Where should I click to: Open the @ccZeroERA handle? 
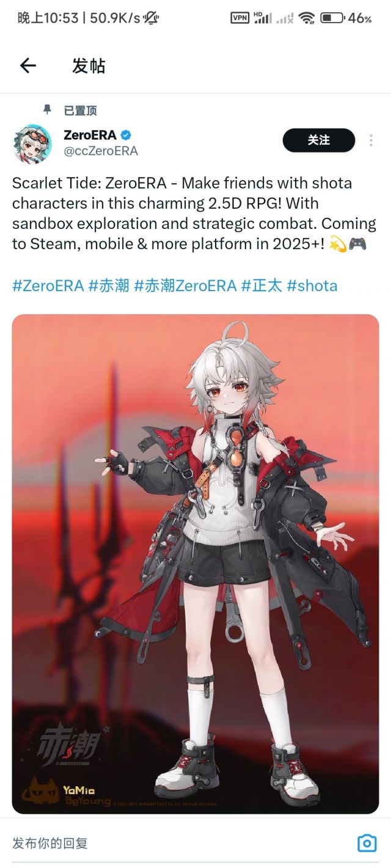point(101,151)
